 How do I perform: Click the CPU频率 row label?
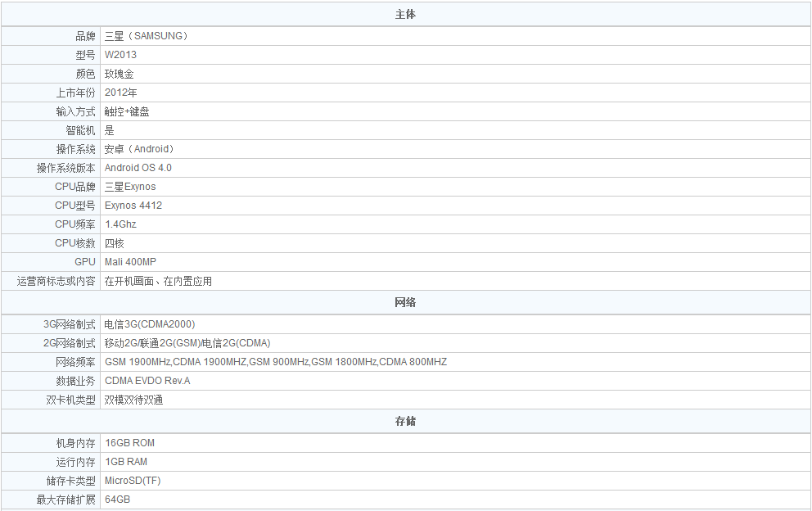[75, 224]
